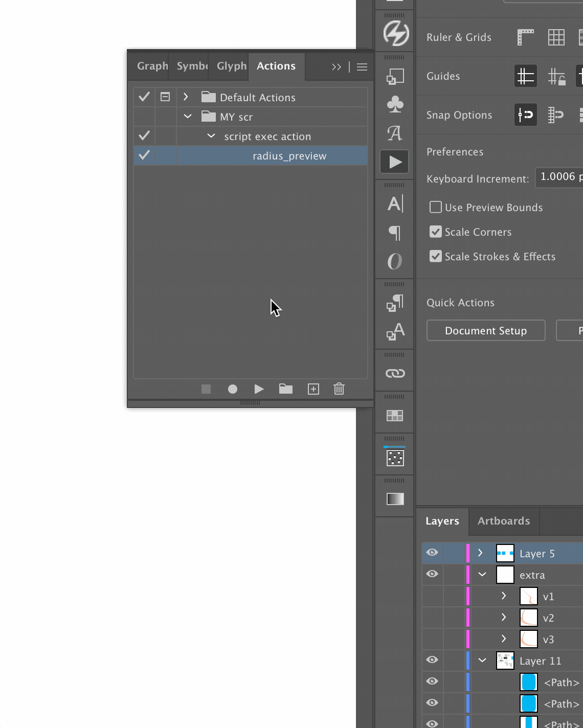Show the v1 sublayer visibility box

click(x=432, y=596)
